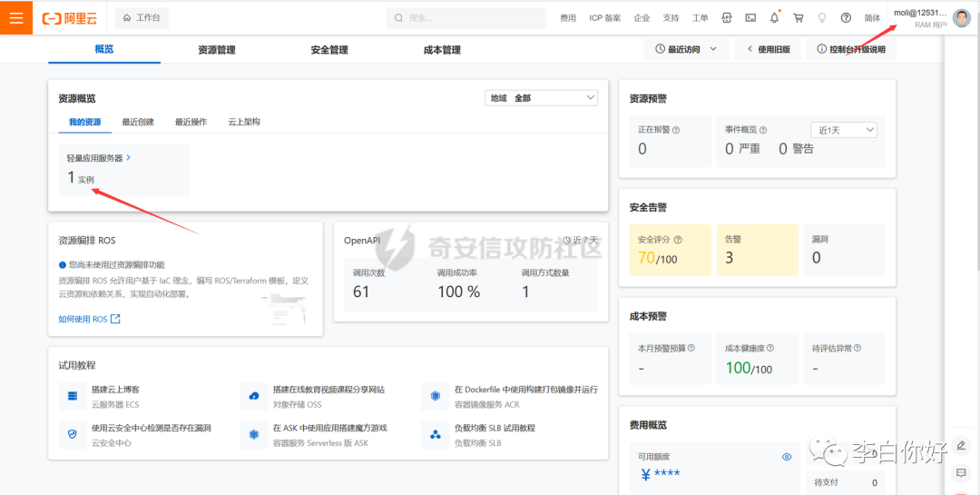This screenshot has height=495, width=980.
Task: Click the edit pencil sidebar icon
Action: point(961,446)
